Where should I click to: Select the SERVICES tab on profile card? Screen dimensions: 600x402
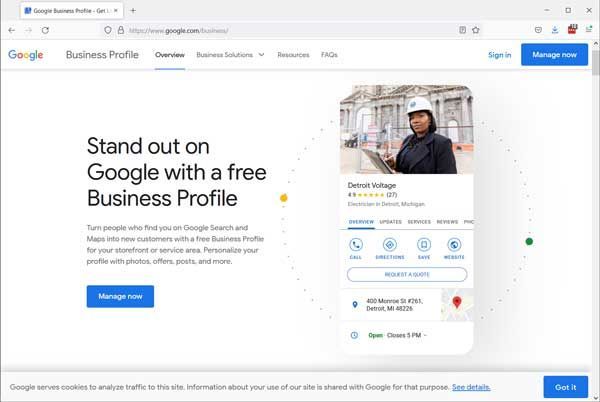[419, 222]
